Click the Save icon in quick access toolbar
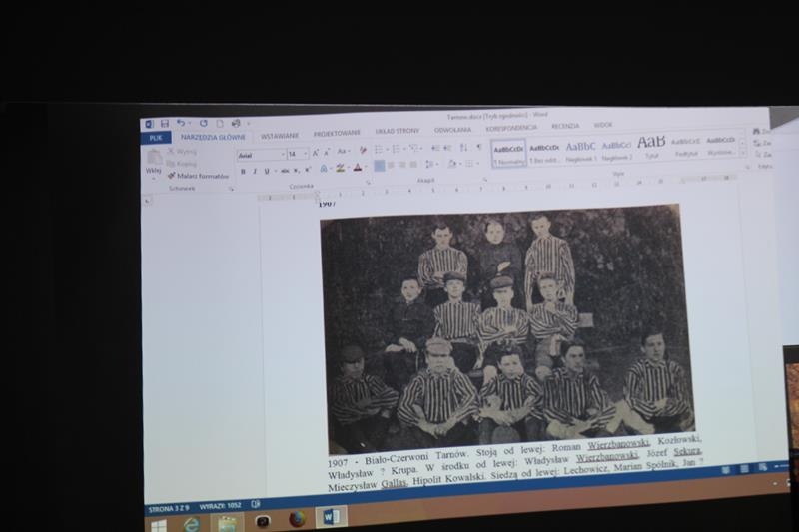This screenshot has height=532, width=799. coord(163,123)
